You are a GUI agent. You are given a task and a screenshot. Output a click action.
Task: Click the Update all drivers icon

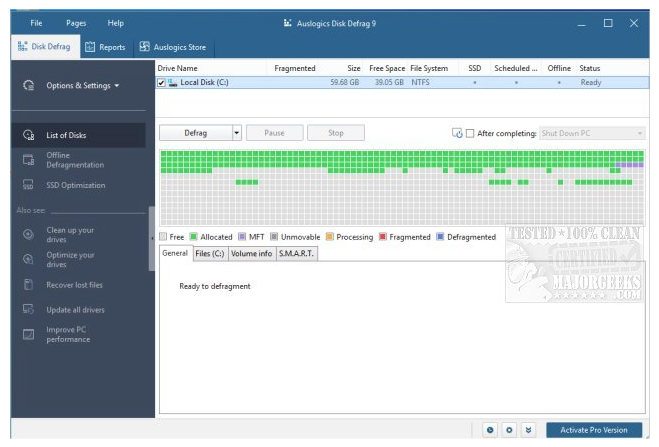pyautogui.click(x=29, y=309)
